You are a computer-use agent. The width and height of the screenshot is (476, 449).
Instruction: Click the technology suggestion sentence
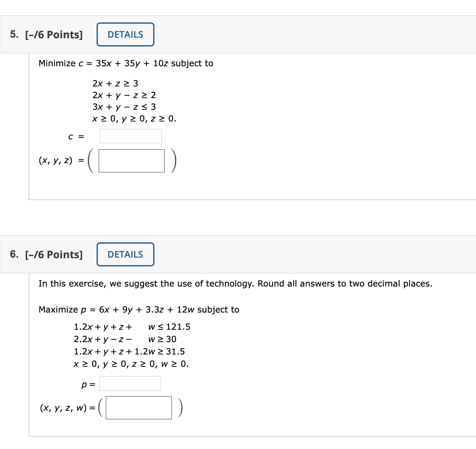[235, 283]
